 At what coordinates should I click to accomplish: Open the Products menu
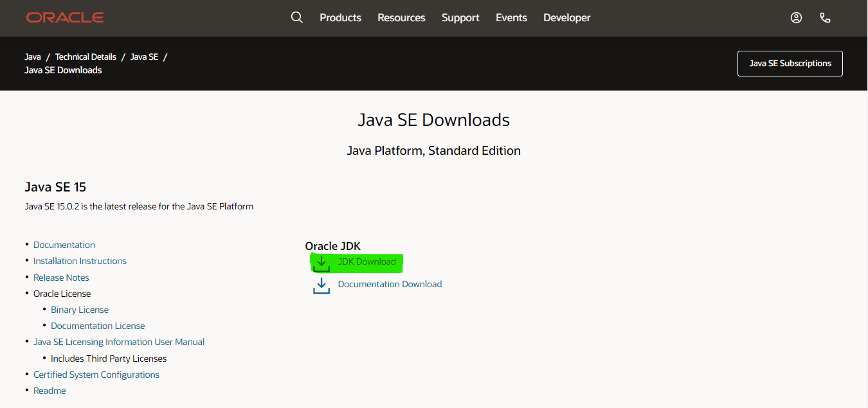click(340, 18)
